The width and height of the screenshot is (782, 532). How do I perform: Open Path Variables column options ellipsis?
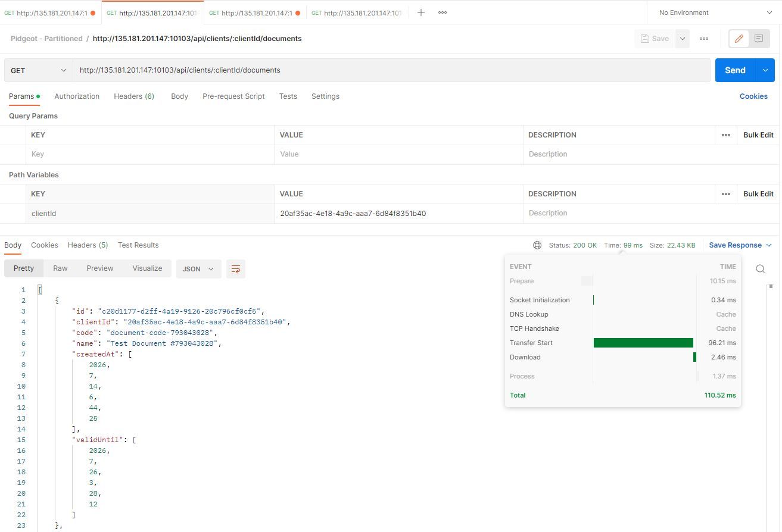coord(726,194)
